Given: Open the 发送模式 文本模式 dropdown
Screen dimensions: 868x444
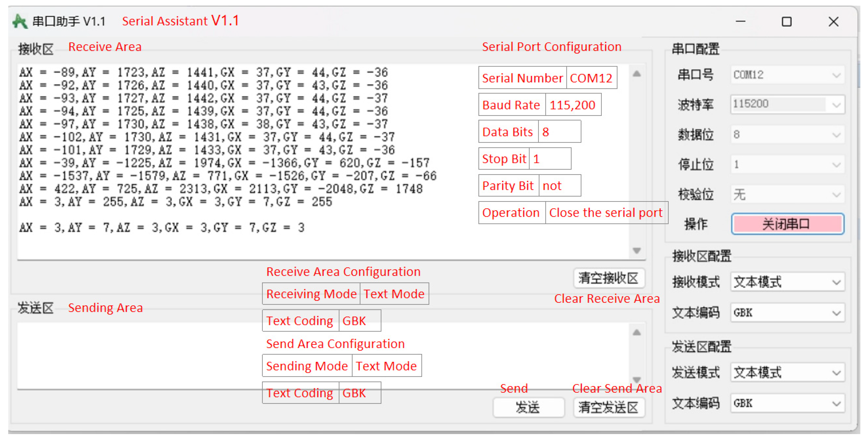Looking at the screenshot, I should coord(788,373).
